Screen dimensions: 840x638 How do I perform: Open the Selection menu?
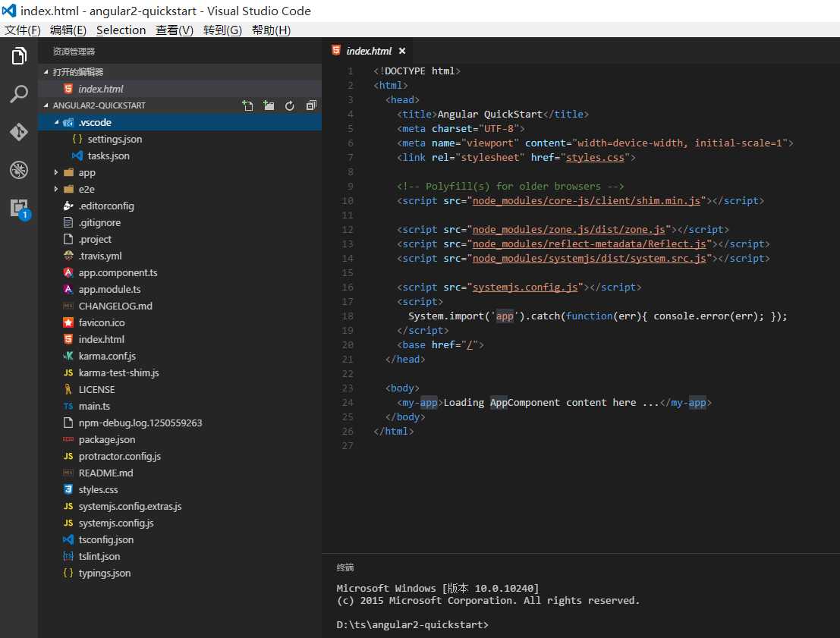(x=121, y=30)
